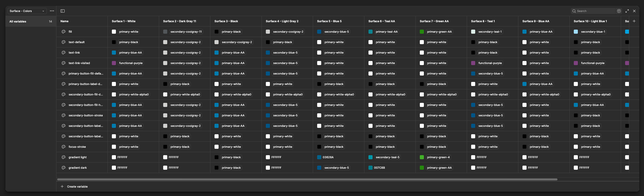Click the primary-teal-AA value chip in fill row
The height and width of the screenshot is (196, 644).
[387, 32]
